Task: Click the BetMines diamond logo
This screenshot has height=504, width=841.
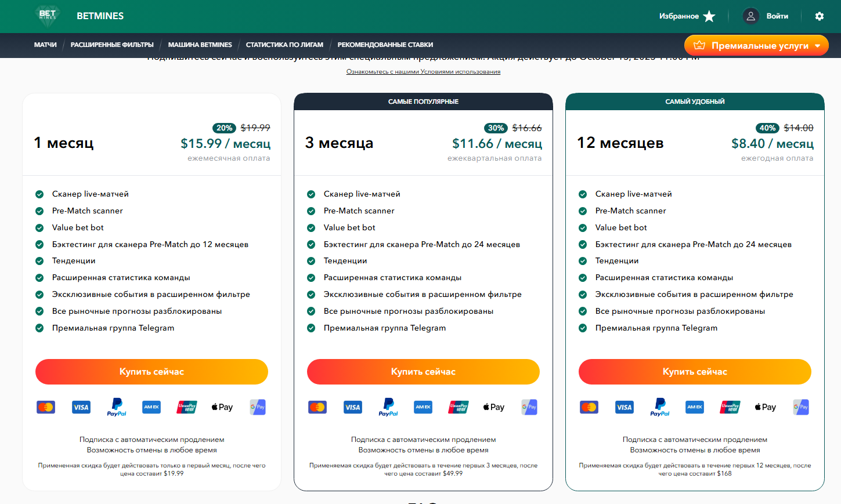Action: (x=48, y=15)
